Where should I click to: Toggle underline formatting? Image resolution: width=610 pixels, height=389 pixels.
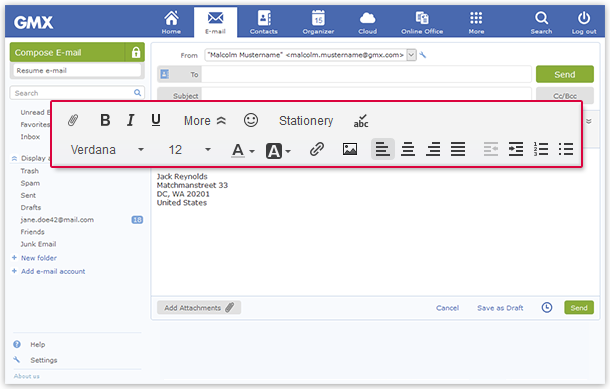(156, 120)
